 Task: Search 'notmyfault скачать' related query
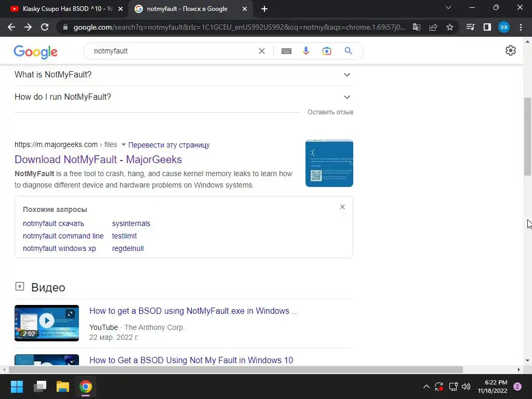point(54,223)
